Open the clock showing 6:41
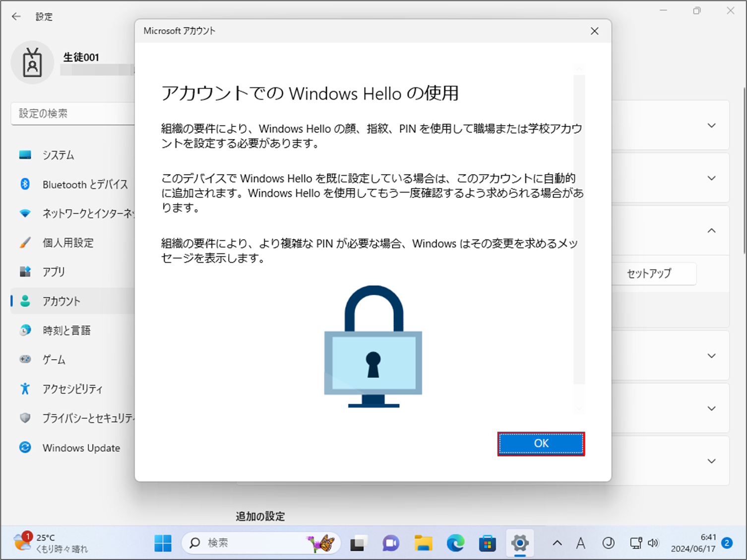 (x=693, y=543)
